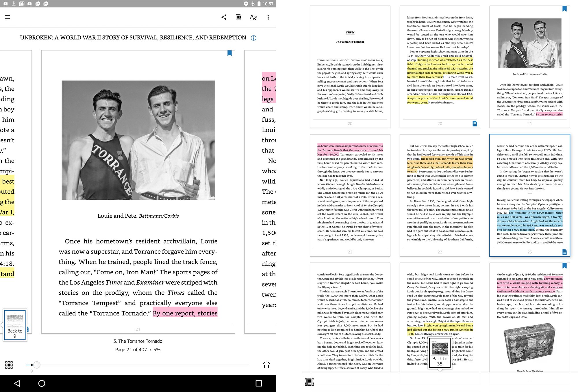The height and width of the screenshot is (392, 578).
Task: Click the reading progress slider knob
Action: pyautogui.click(x=37, y=365)
